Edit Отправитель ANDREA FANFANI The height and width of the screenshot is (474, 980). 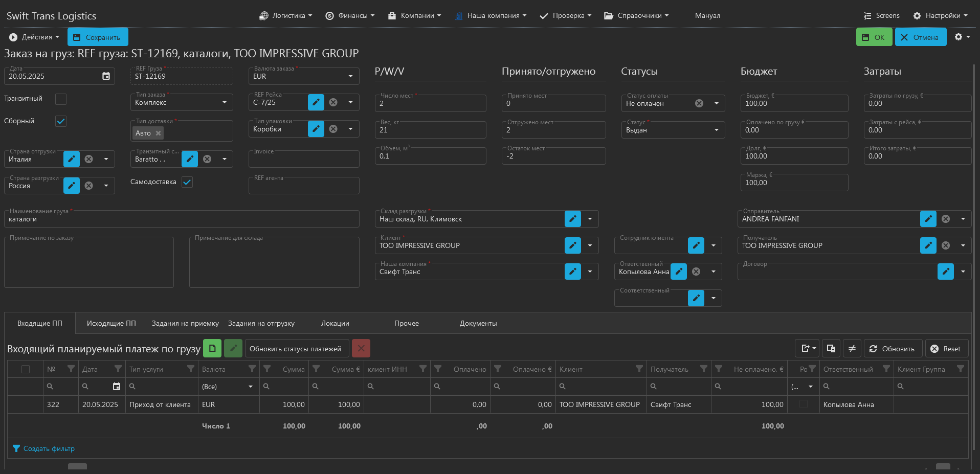click(928, 219)
